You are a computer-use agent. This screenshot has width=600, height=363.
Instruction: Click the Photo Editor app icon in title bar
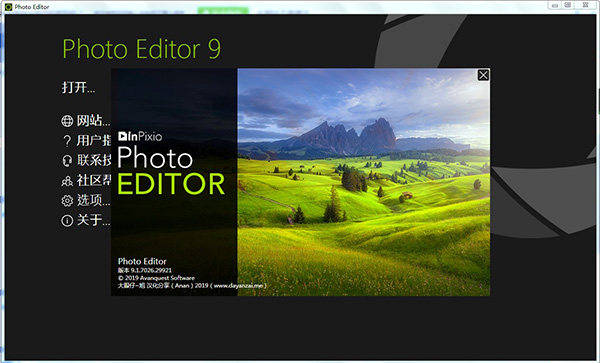point(8,7)
